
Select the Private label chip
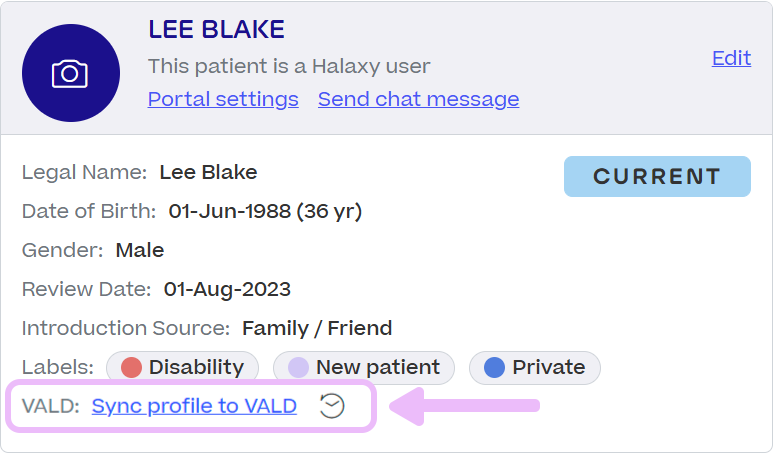tap(535, 368)
